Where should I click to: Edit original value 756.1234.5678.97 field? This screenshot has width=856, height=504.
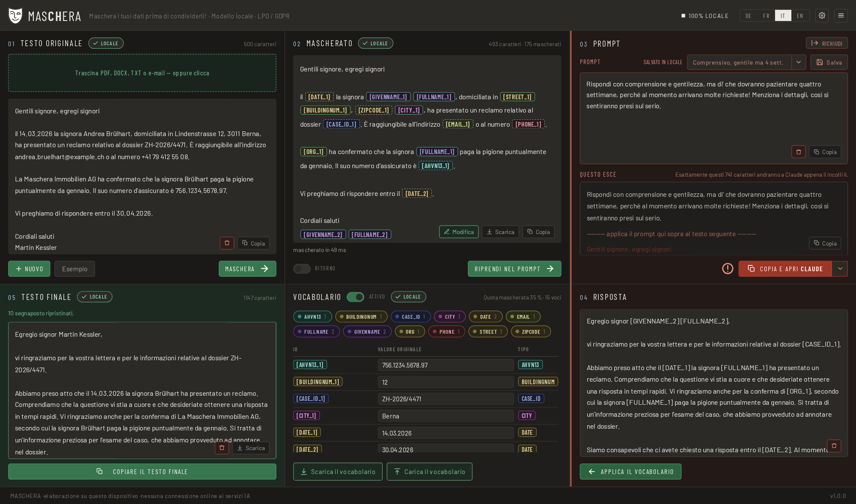pos(446,365)
